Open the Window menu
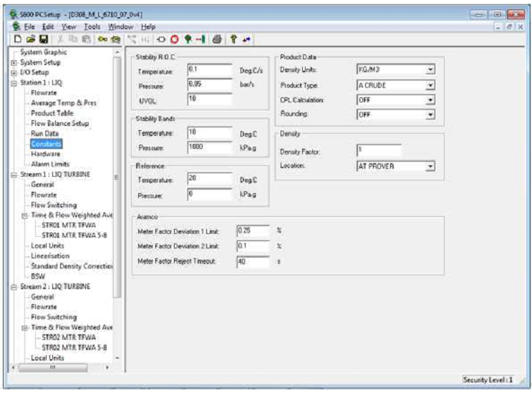 pyautogui.click(x=120, y=26)
